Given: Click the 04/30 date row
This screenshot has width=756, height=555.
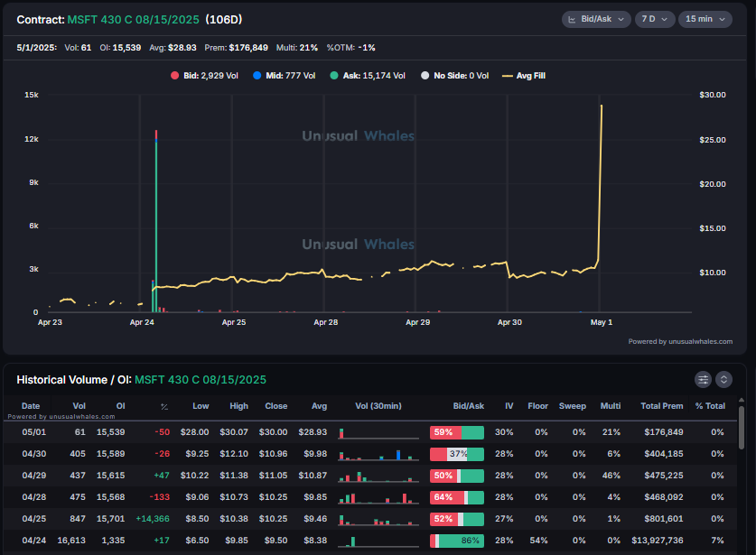Looking at the screenshot, I should [x=370, y=454].
